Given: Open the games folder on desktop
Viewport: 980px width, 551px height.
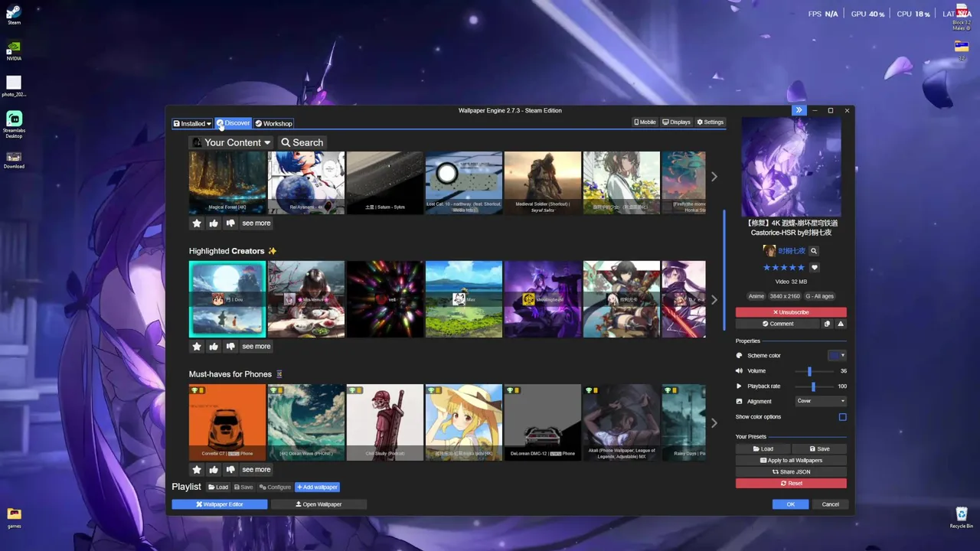Looking at the screenshot, I should tap(14, 517).
